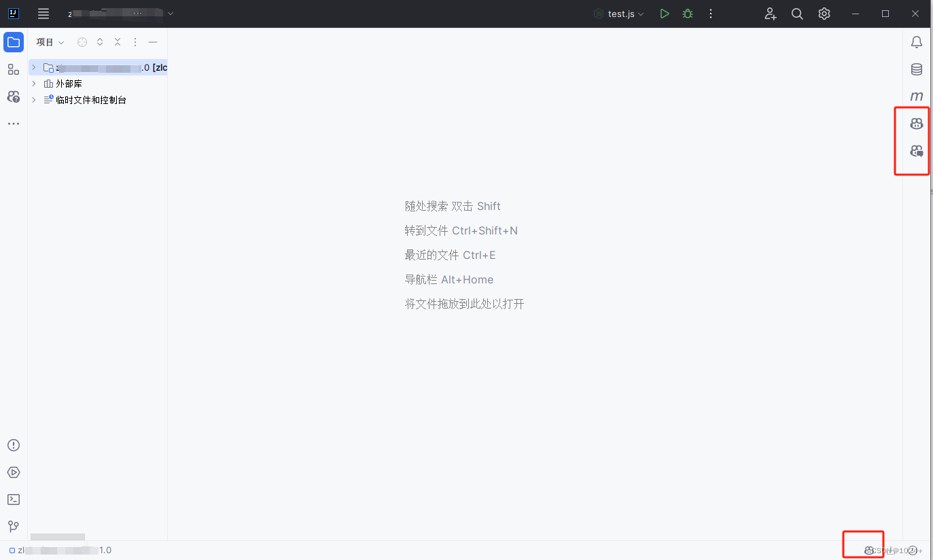Show more tool windows ellipsis in left sidebar
This screenshot has width=933, height=560.
pos(14,124)
